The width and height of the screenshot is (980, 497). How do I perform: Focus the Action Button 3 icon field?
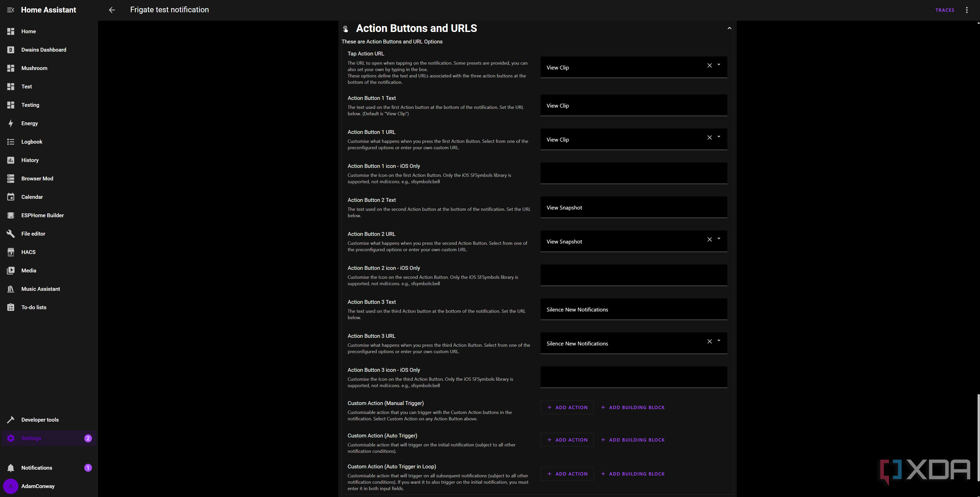coord(634,377)
